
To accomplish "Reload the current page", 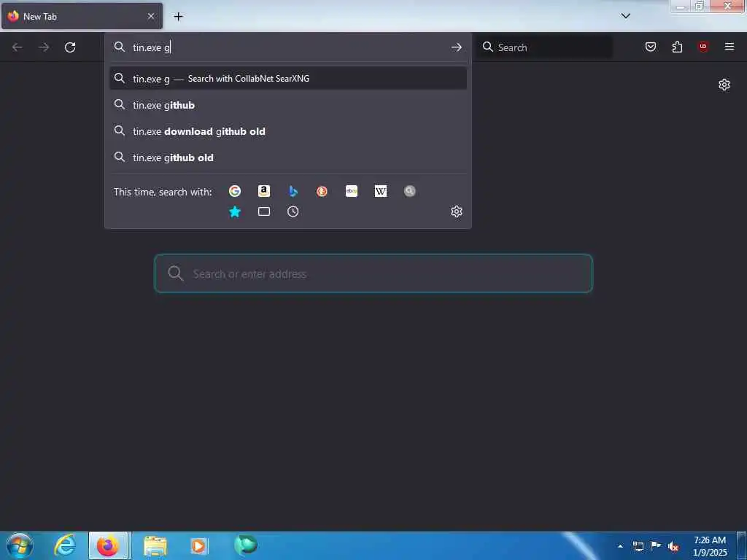I will click(x=70, y=47).
